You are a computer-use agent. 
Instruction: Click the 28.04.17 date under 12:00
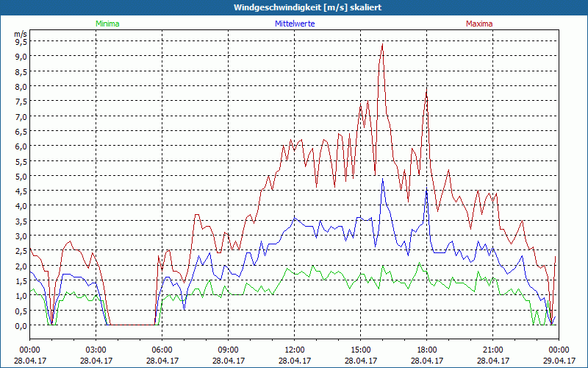tap(295, 361)
